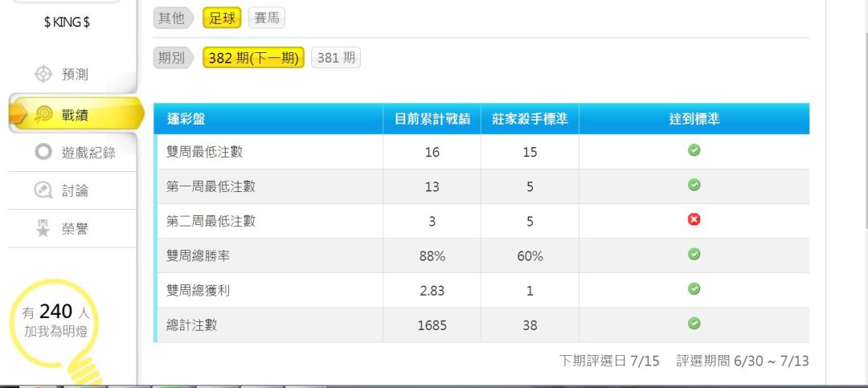Click the 莊家殺手標準 column header
868x388 pixels.
[530, 119]
